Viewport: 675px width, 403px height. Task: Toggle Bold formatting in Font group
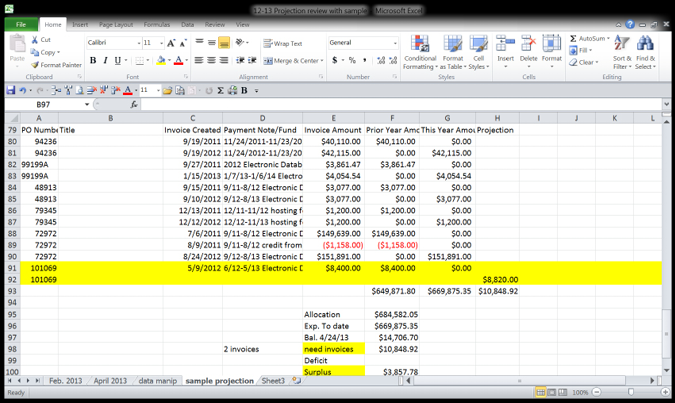pyautogui.click(x=93, y=61)
